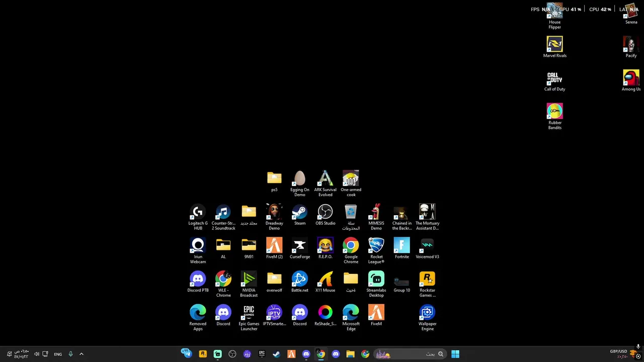Click the taskbar search box

coord(410,354)
